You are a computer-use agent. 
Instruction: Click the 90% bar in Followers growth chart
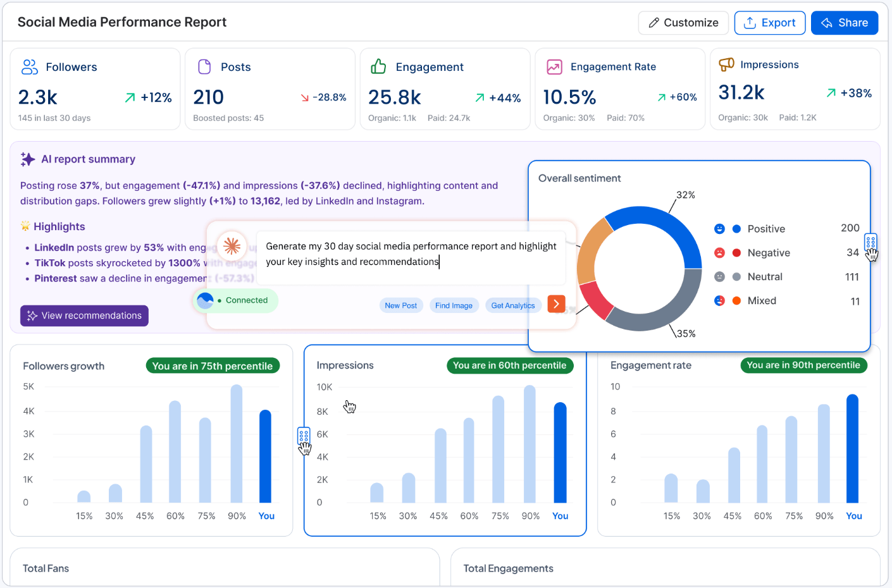pyautogui.click(x=237, y=444)
